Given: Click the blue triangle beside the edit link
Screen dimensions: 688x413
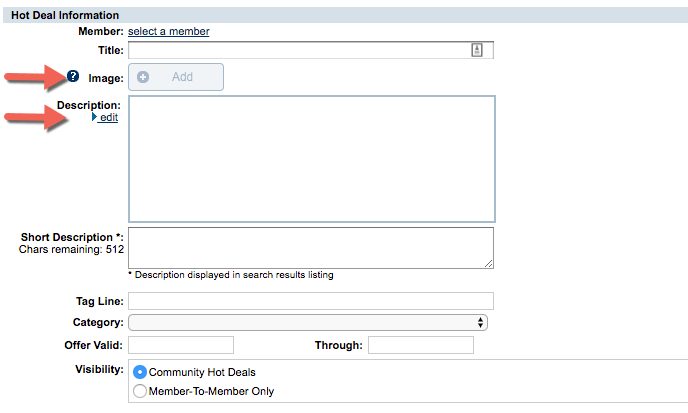Looking at the screenshot, I should (x=94, y=117).
